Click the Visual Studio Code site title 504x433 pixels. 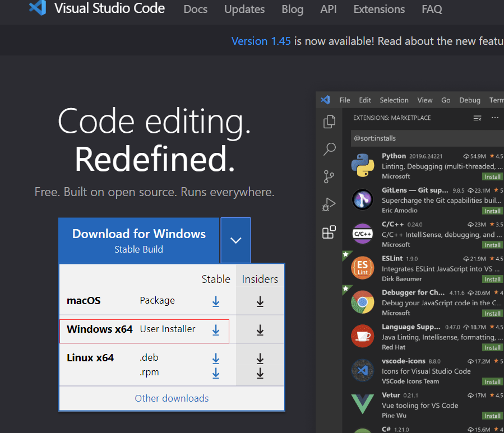(109, 8)
